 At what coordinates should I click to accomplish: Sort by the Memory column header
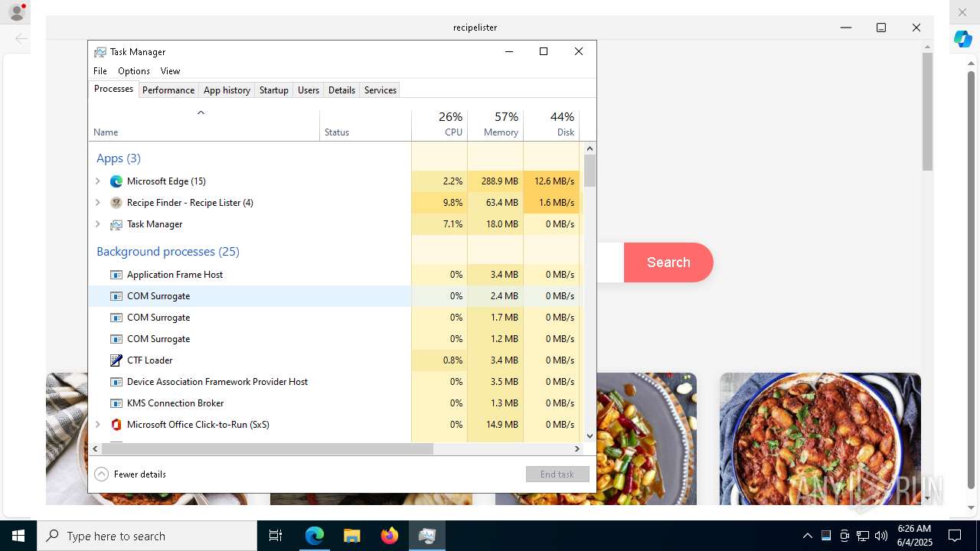coord(495,125)
